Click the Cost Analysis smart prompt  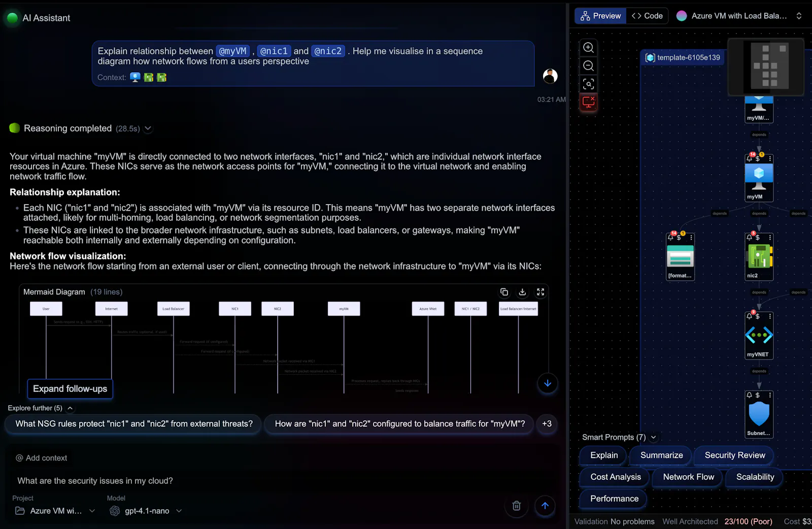[616, 477]
